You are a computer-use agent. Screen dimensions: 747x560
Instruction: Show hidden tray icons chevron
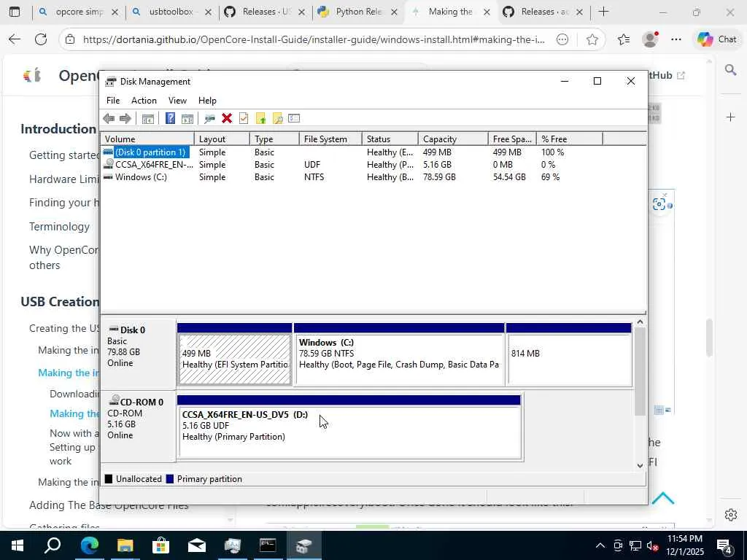600,545
